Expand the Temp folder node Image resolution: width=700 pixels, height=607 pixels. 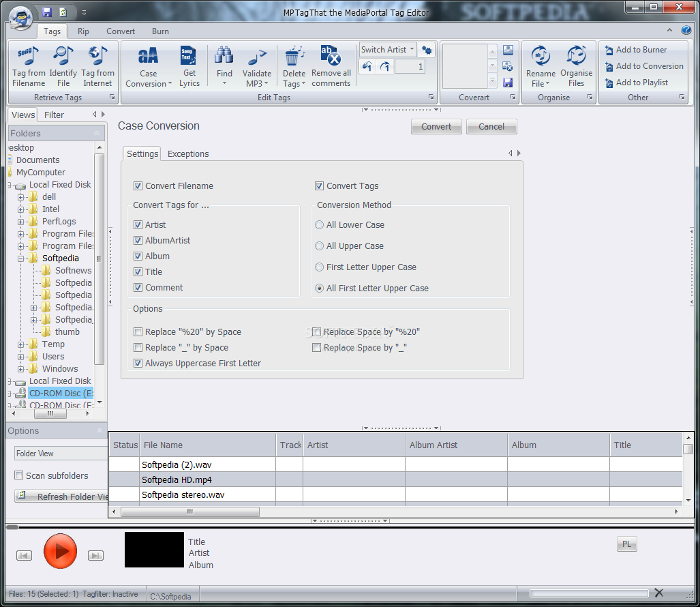point(20,345)
